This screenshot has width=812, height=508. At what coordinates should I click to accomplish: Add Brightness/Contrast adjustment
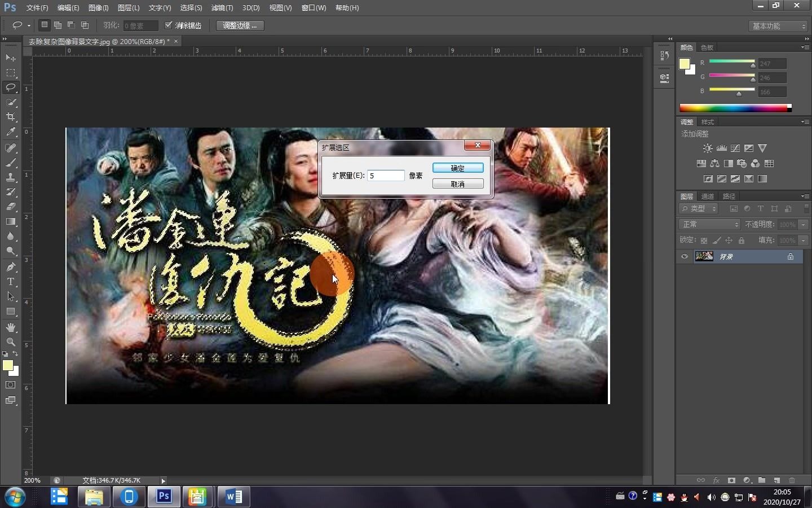pos(708,148)
